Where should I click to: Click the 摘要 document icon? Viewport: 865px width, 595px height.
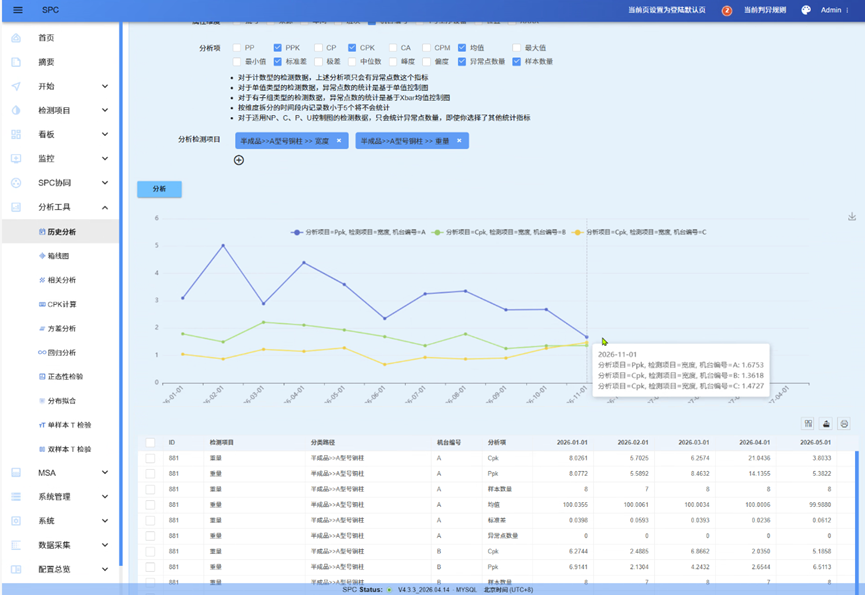click(x=16, y=62)
